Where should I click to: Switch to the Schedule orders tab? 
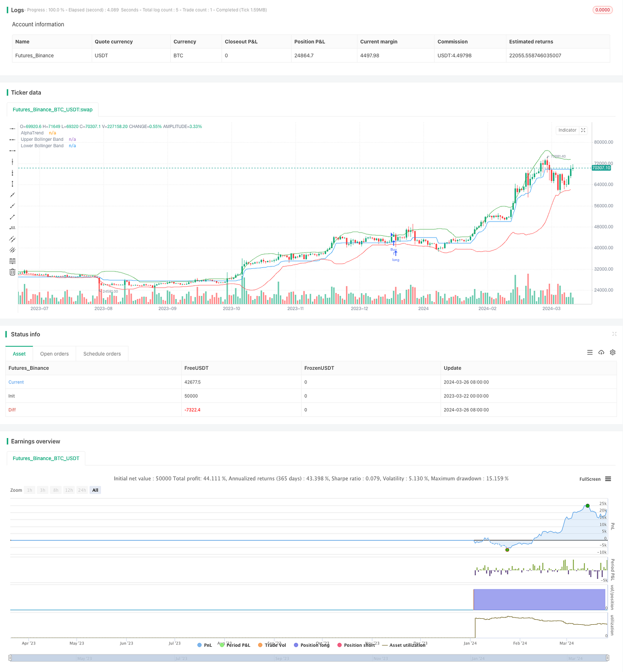[102, 353]
